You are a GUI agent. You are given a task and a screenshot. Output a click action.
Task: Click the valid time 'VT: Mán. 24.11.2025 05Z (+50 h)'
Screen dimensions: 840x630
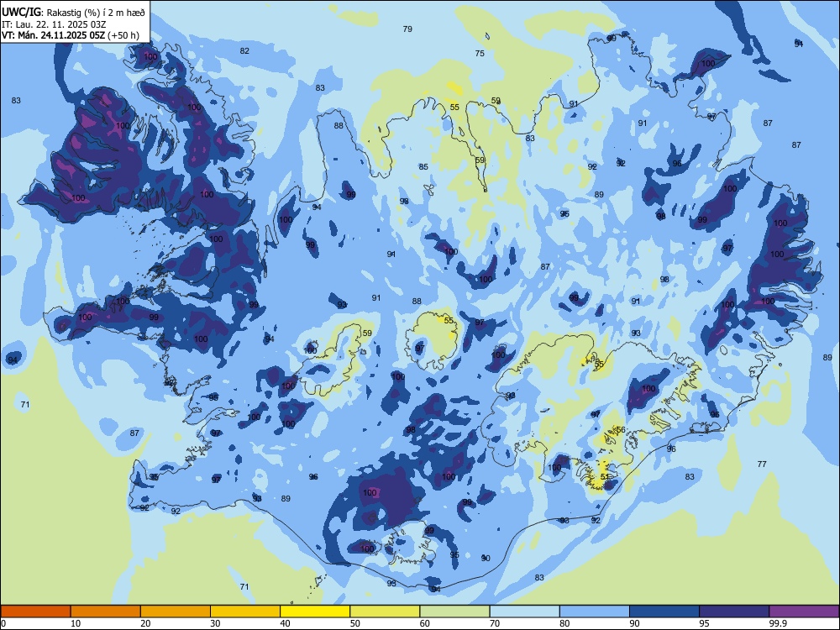71,35
